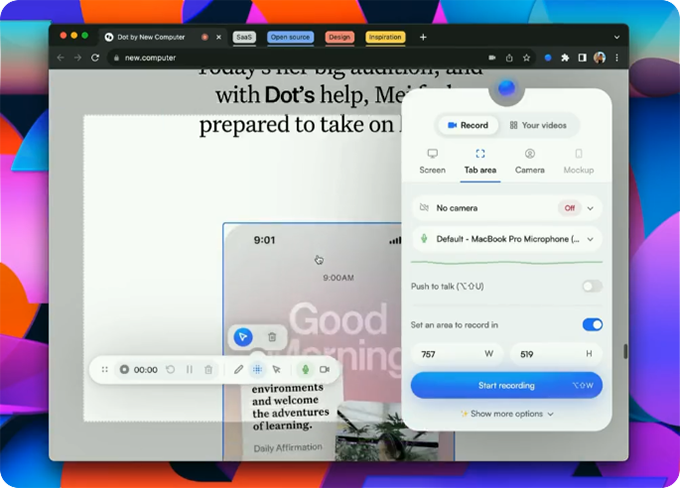
Task: Click the height field showing 519
Action: [556, 354]
